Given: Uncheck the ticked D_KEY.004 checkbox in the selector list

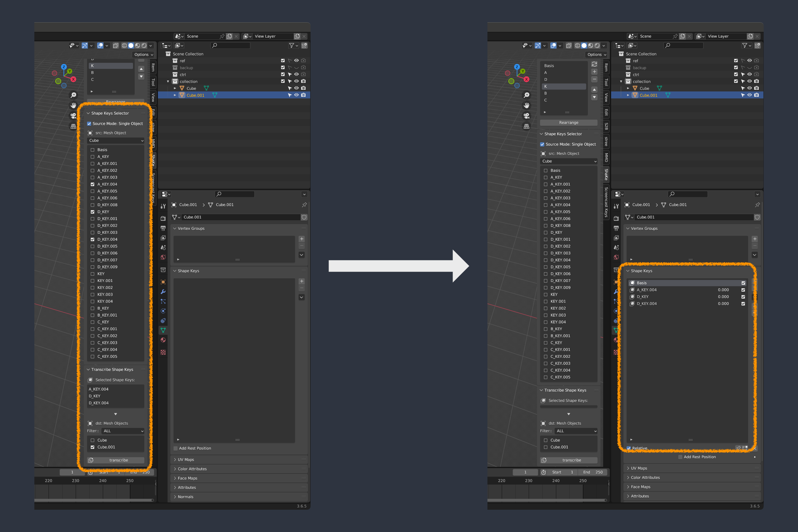Looking at the screenshot, I should pyautogui.click(x=92, y=239).
